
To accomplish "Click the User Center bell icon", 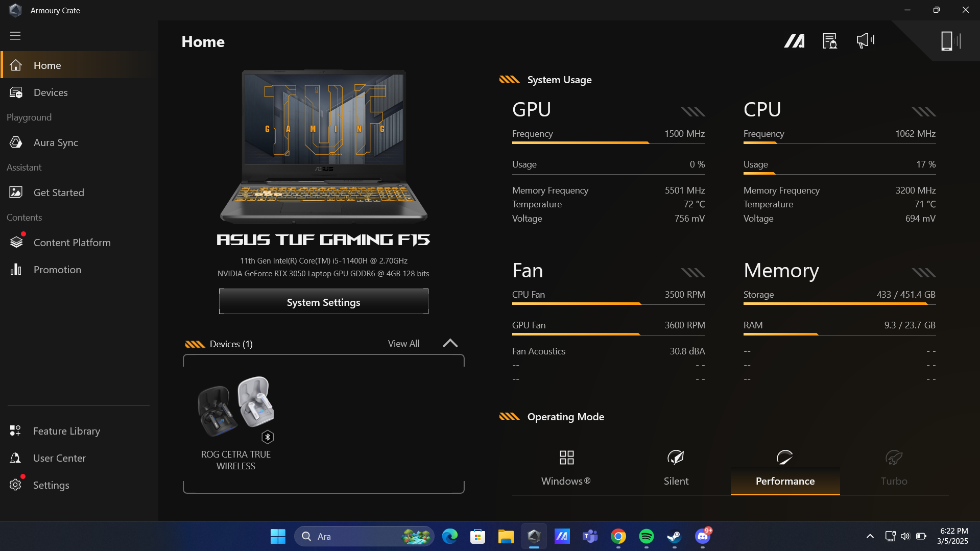I will 15,458.
